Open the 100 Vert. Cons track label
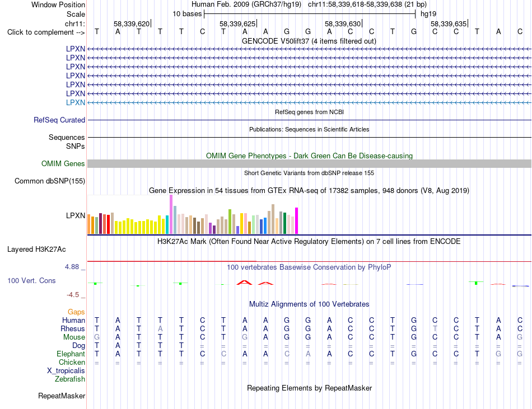This screenshot has height=409, width=532. (x=31, y=280)
